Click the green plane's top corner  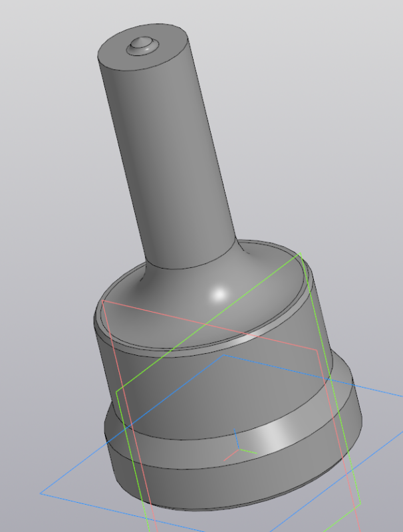[301, 253]
